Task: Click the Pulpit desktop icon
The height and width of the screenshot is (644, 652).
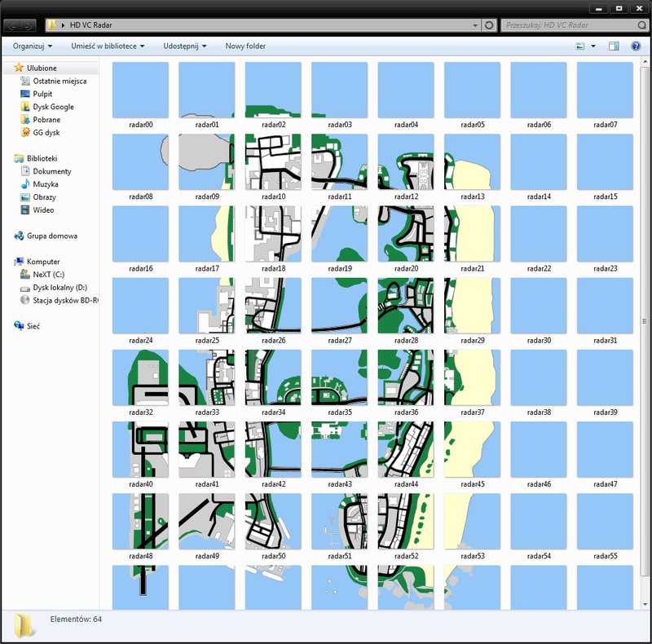Action: [x=25, y=94]
